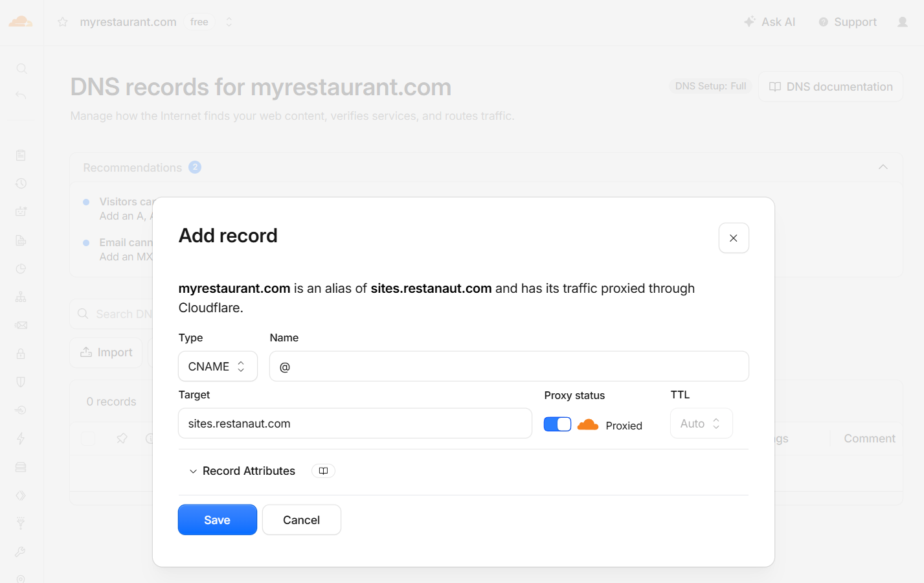The width and height of the screenshot is (924, 583).
Task: Open the Workers diamond sidebar icon
Action: click(x=21, y=496)
